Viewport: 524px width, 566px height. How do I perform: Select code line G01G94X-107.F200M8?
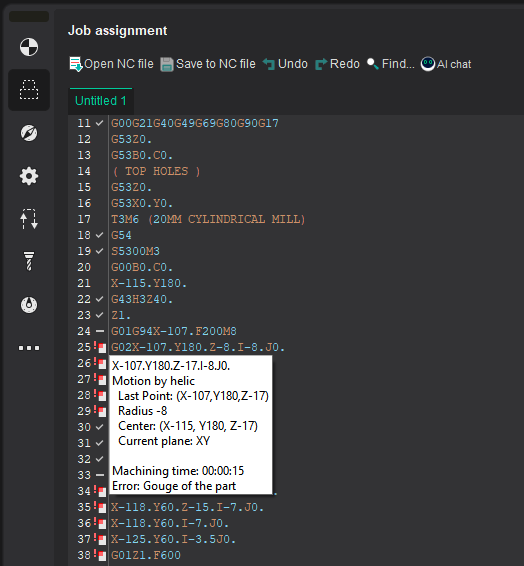(x=174, y=331)
